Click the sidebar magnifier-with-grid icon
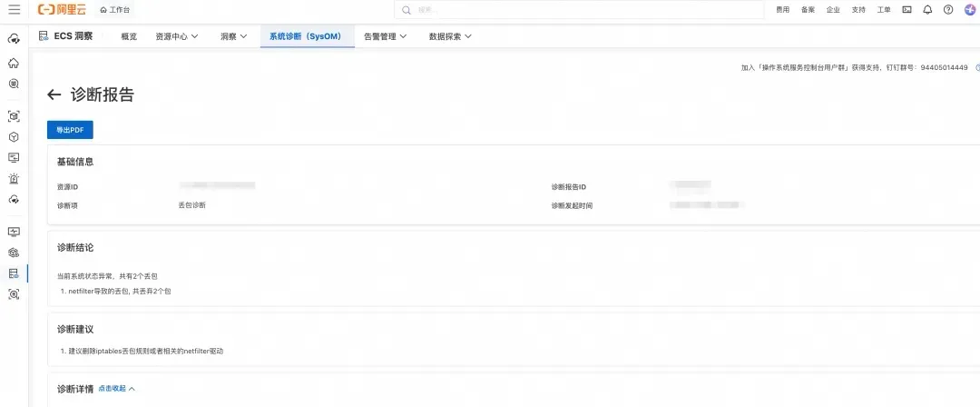Viewport: 980px width, 407px height. pos(13,84)
